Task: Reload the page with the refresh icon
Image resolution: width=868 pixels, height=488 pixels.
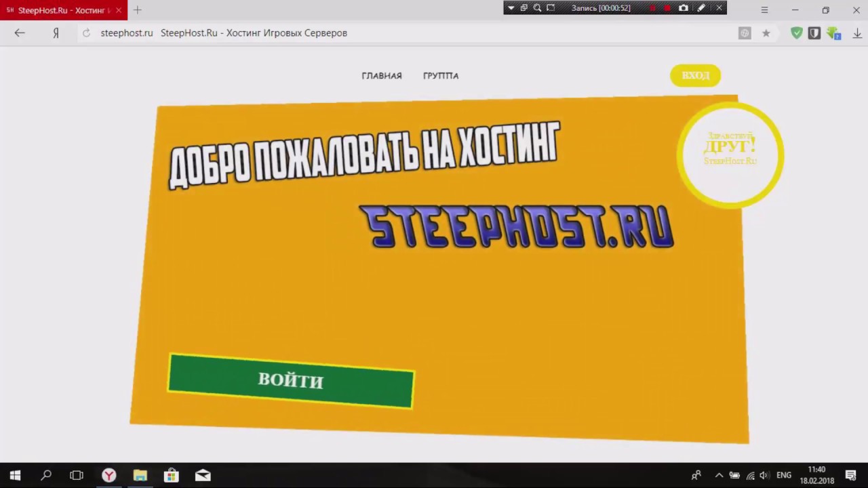Action: tap(86, 33)
